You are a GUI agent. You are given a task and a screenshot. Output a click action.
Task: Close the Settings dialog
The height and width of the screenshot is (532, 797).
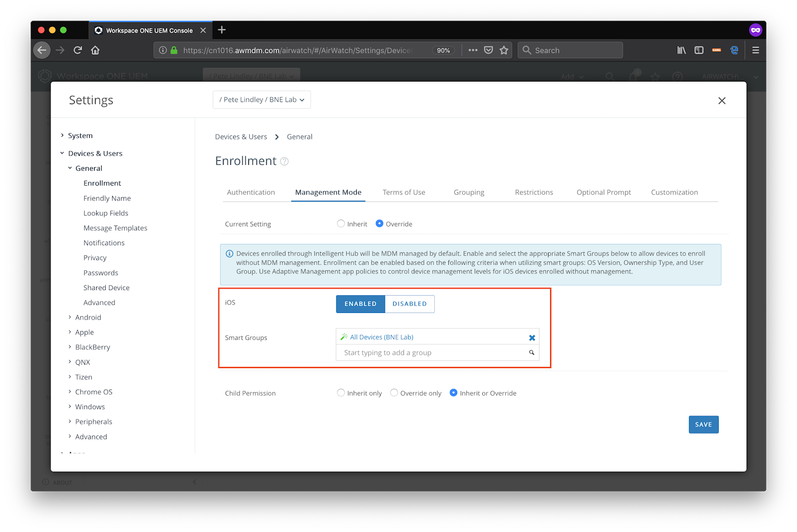pos(722,101)
